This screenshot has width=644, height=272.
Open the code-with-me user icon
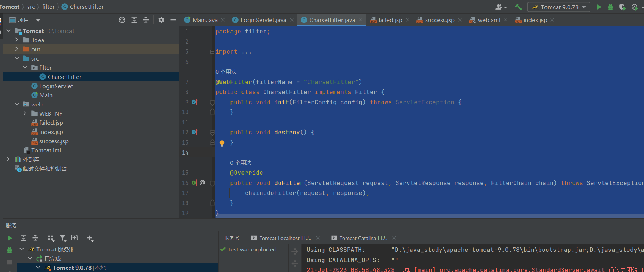tap(501, 7)
